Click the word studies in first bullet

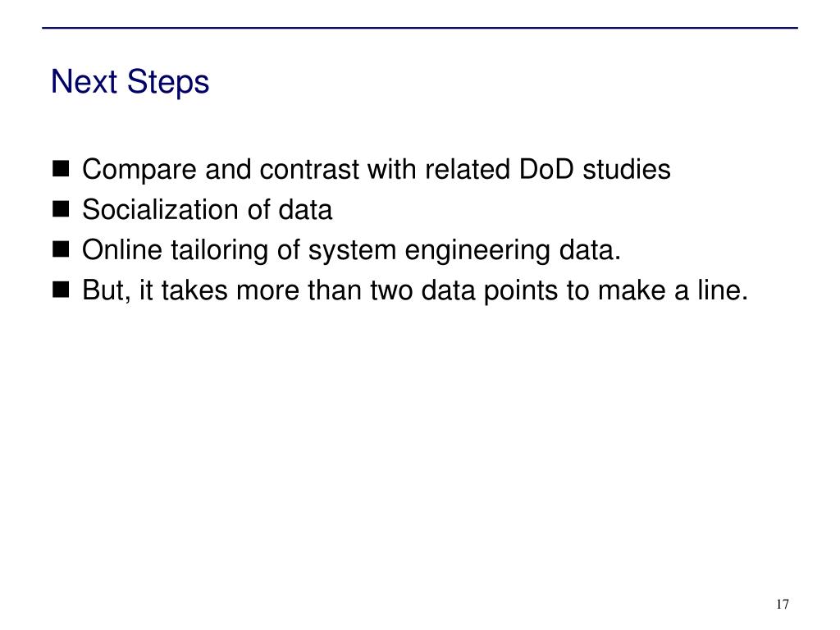(627, 169)
